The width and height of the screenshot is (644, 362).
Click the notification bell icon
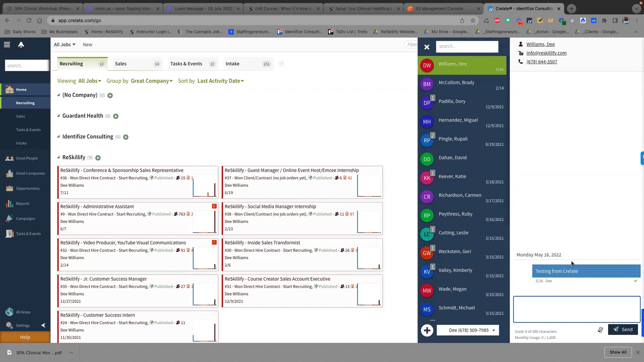[21, 45]
